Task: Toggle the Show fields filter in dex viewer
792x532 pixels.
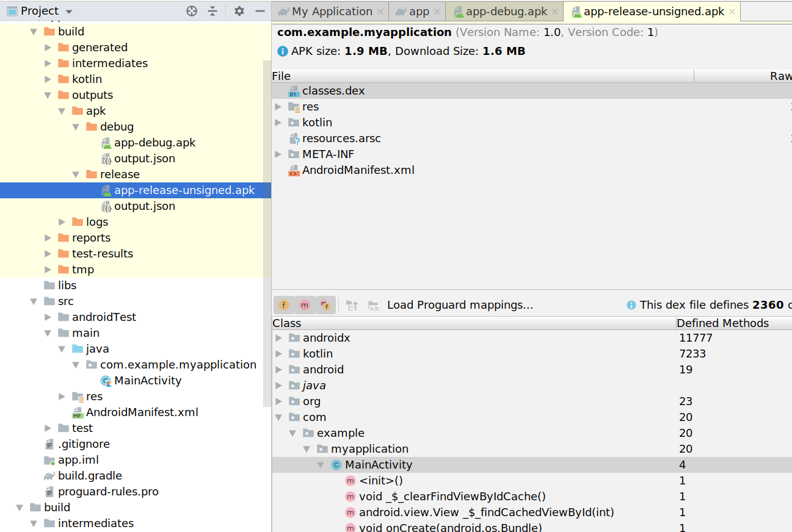Action: [x=283, y=304]
